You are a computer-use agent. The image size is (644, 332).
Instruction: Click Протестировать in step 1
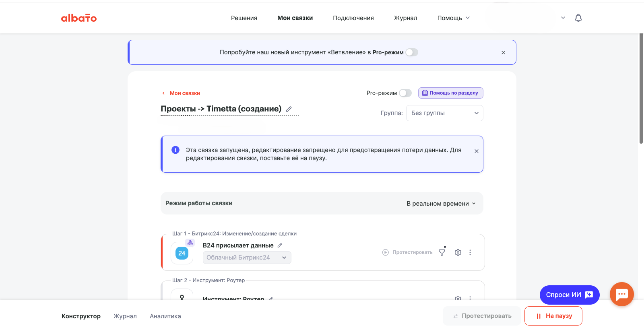(407, 252)
